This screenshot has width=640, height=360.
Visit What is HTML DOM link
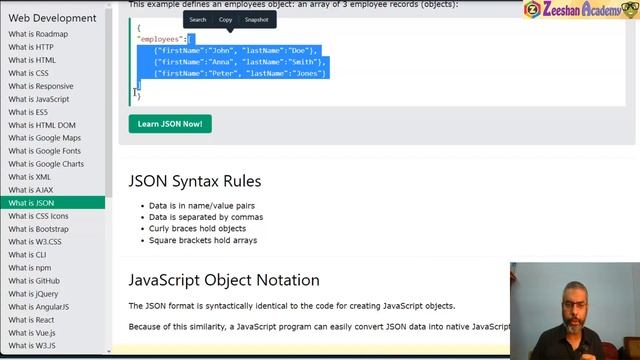[x=42, y=125]
